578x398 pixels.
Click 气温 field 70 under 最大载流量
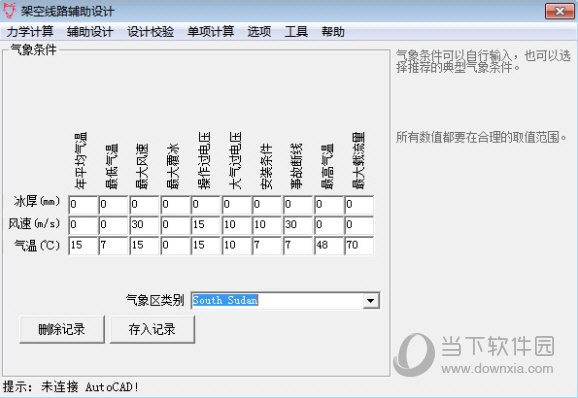tap(359, 246)
